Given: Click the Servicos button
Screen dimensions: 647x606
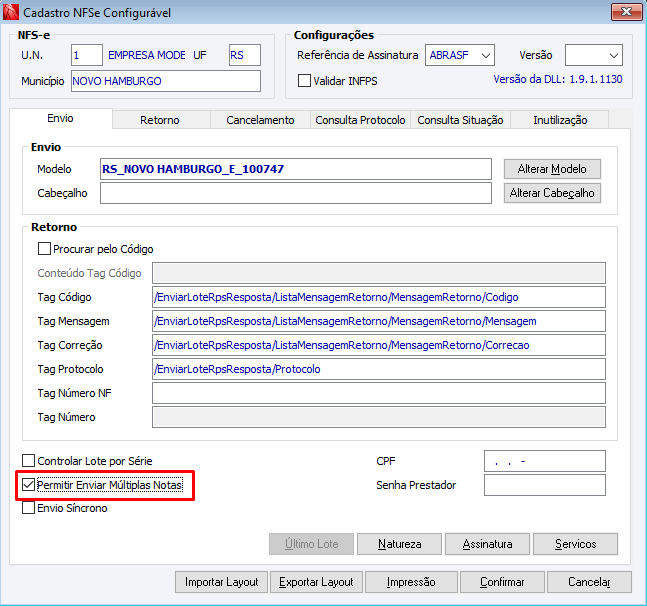Looking at the screenshot, I should click(x=575, y=544).
